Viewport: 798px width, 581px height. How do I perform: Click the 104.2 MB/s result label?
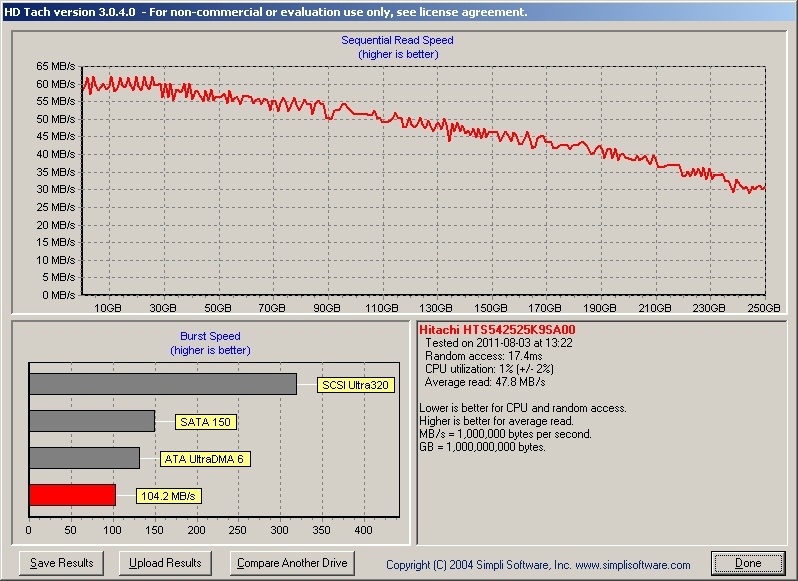click(166, 496)
